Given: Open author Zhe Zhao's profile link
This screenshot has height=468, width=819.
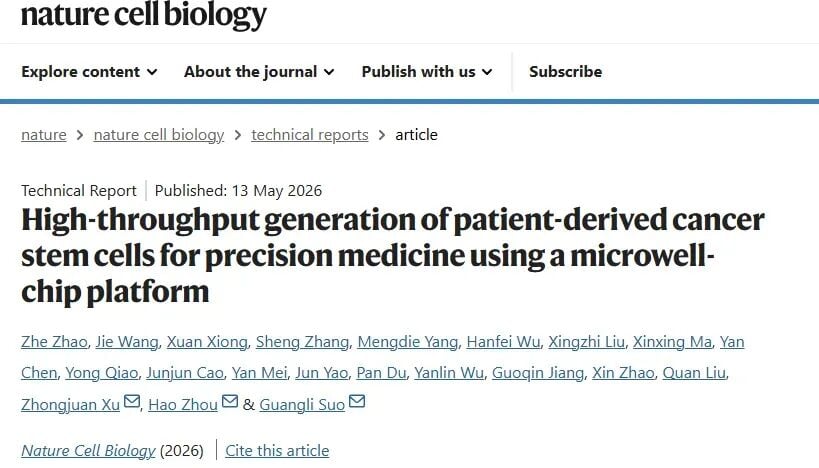Looking at the screenshot, I should pyautogui.click(x=54, y=342).
